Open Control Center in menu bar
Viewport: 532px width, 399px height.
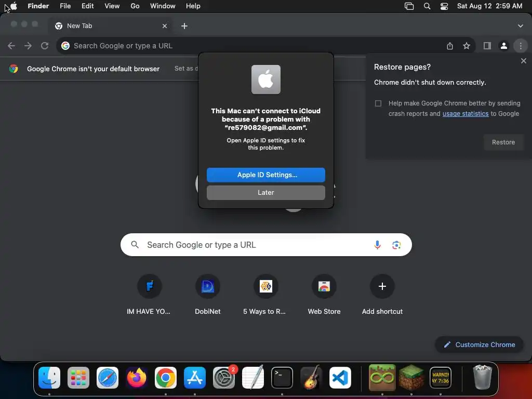click(444, 6)
